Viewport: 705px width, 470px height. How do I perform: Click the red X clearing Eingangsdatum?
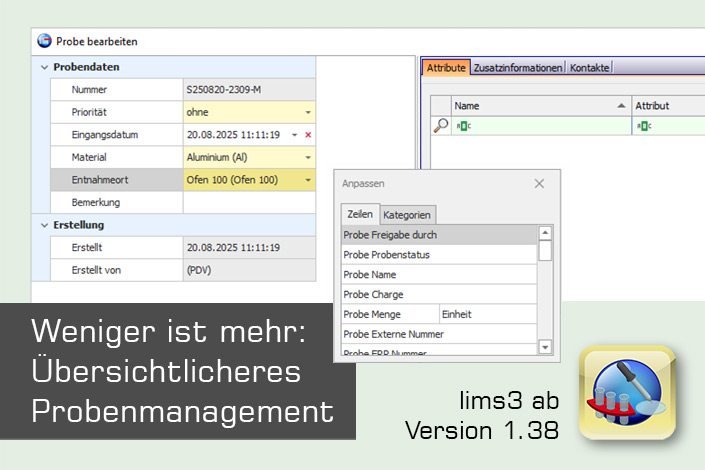(x=308, y=134)
